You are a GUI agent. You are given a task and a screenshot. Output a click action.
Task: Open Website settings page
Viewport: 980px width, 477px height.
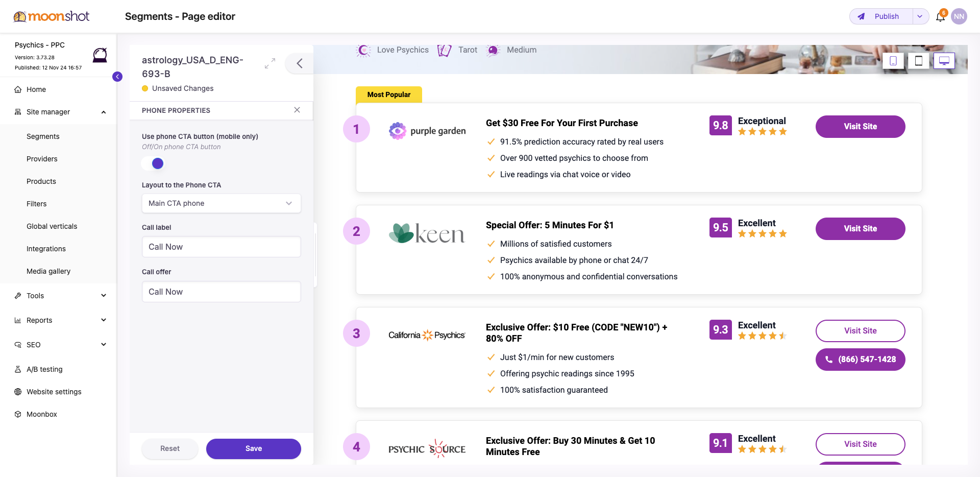[x=54, y=392]
